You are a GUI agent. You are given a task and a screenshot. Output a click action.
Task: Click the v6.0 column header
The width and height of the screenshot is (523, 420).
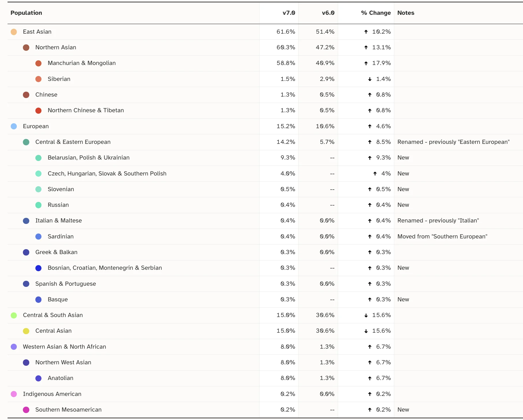pyautogui.click(x=328, y=13)
